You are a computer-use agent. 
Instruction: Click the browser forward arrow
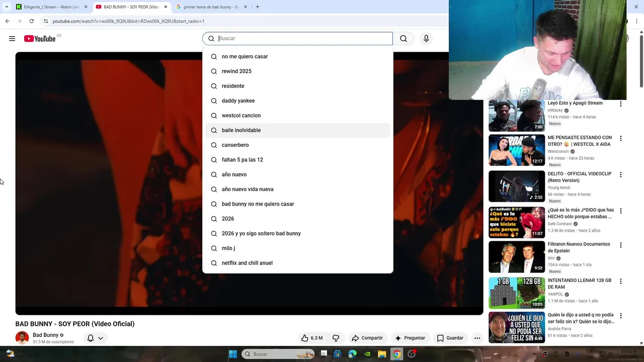(19, 21)
